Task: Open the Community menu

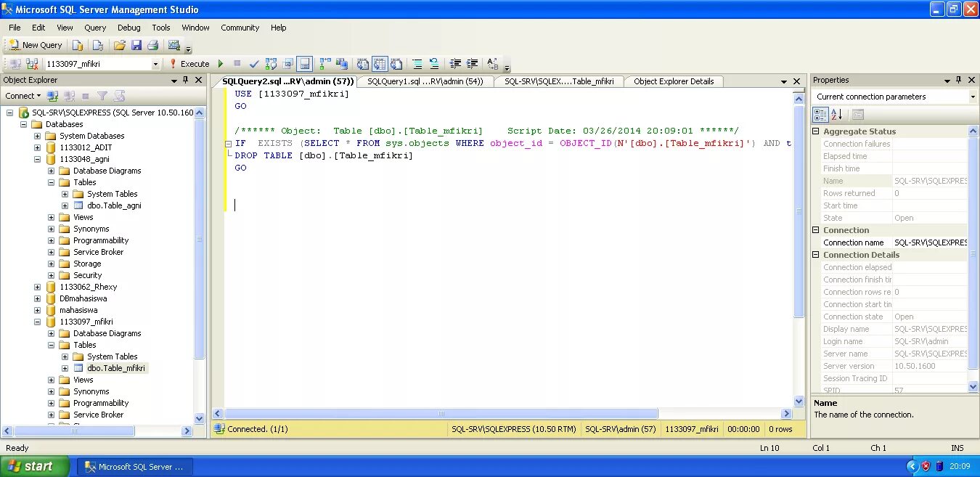Action: 240,28
